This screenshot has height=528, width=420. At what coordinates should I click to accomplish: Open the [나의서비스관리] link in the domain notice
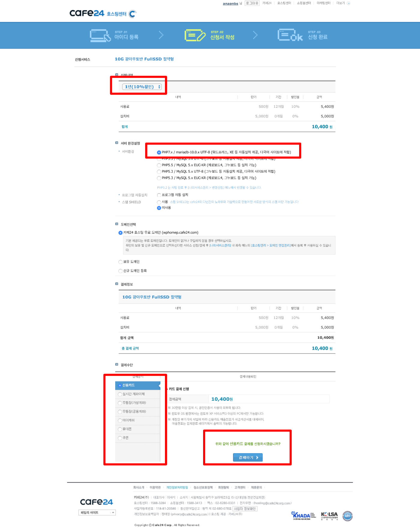[x=220, y=245]
